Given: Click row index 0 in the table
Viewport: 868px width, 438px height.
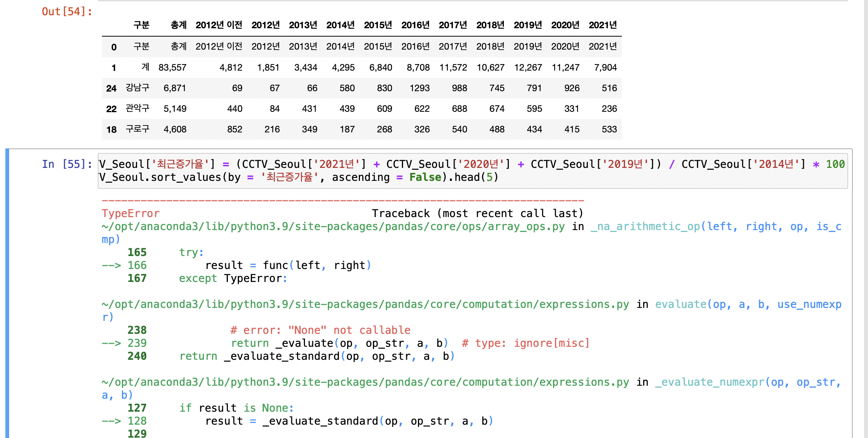Looking at the screenshot, I should point(114,47).
